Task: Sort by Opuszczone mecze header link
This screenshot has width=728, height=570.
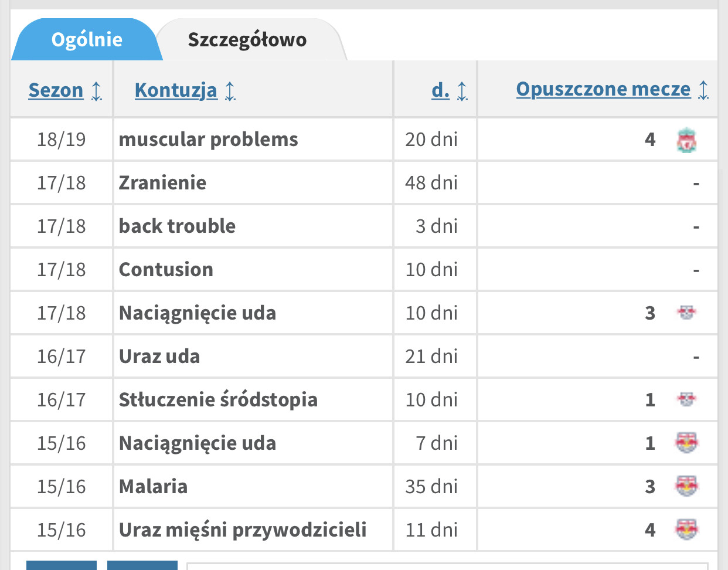Action: pyautogui.click(x=603, y=89)
